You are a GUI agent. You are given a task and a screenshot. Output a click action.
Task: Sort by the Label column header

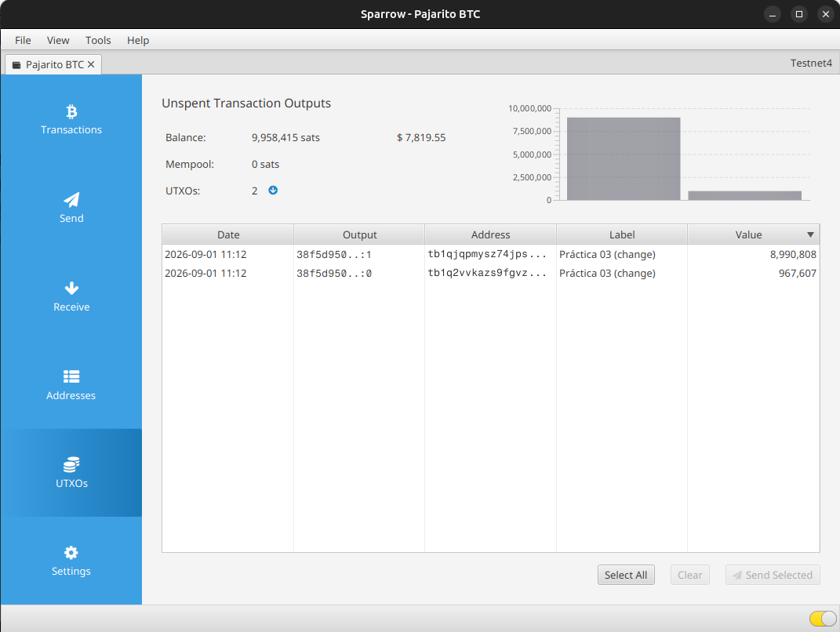coord(622,234)
